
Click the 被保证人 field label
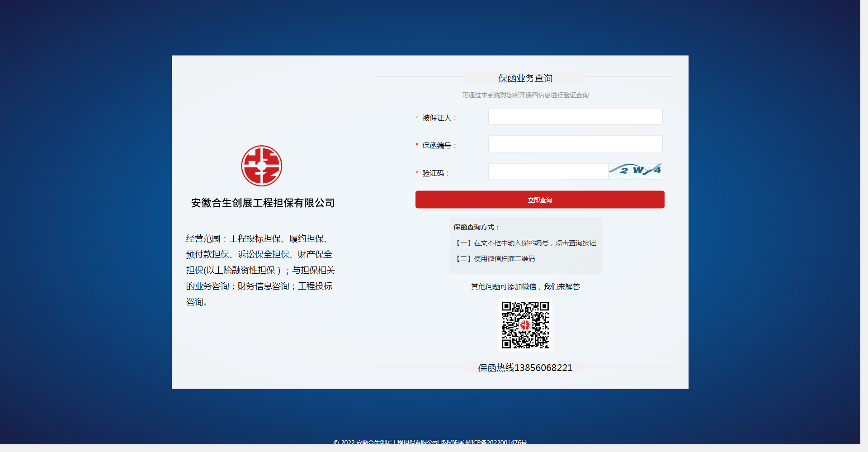point(439,118)
